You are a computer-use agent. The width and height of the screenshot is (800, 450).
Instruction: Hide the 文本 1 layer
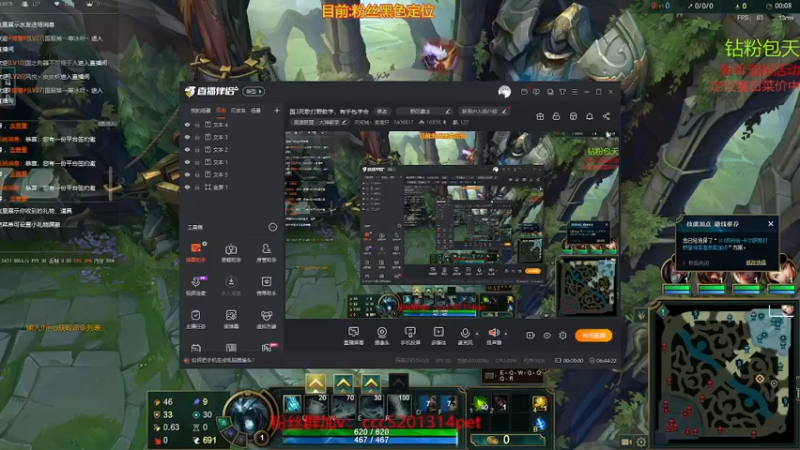pos(187,162)
